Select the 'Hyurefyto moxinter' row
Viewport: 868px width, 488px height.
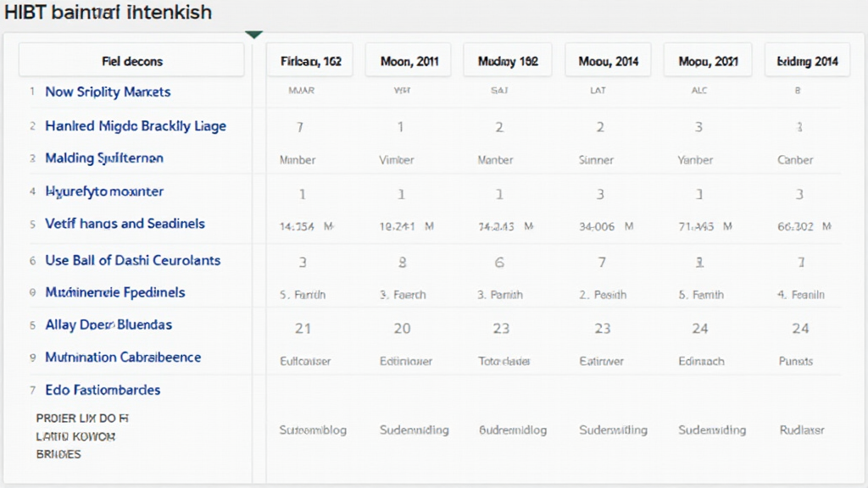pyautogui.click(x=104, y=191)
